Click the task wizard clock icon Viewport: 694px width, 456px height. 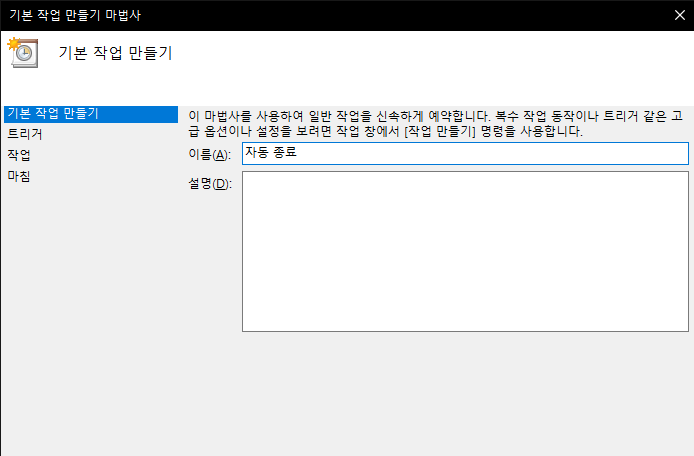tap(23, 53)
